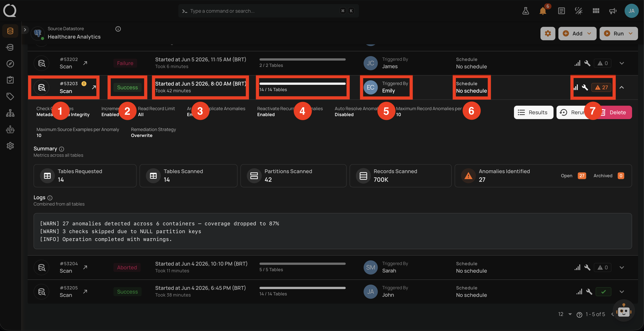Click the wrench icon on scan #53205
The image size is (644, 331).
click(589, 292)
